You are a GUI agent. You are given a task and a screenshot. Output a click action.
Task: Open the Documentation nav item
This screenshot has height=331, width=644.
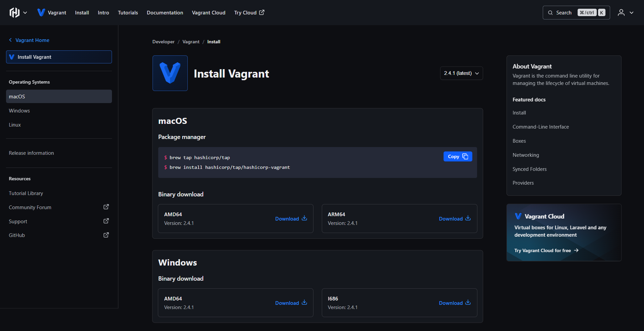(165, 13)
